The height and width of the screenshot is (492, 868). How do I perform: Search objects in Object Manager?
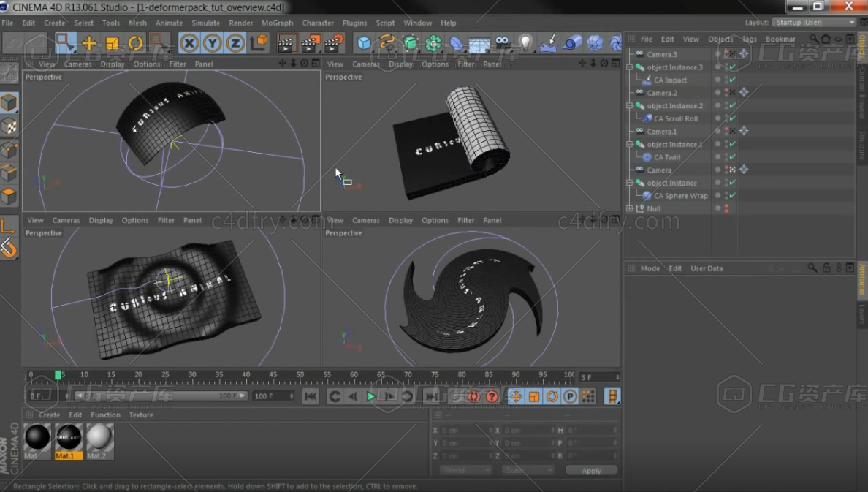pyautogui.click(x=813, y=39)
